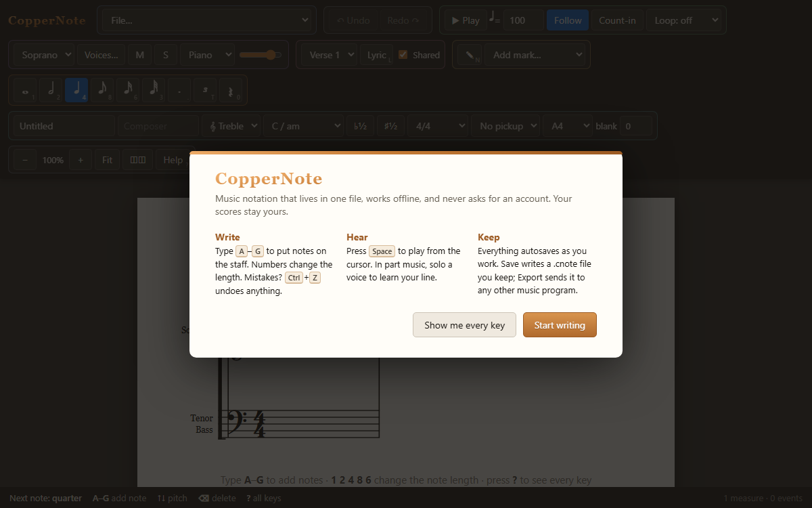Zoom out with the minus button
The height and width of the screenshot is (508, 812).
[x=25, y=160]
